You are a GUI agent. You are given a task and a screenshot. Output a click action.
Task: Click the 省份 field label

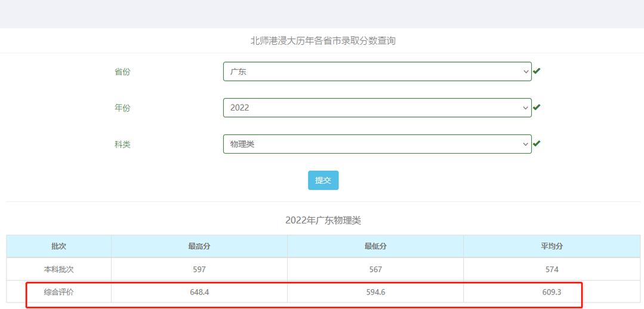click(122, 72)
